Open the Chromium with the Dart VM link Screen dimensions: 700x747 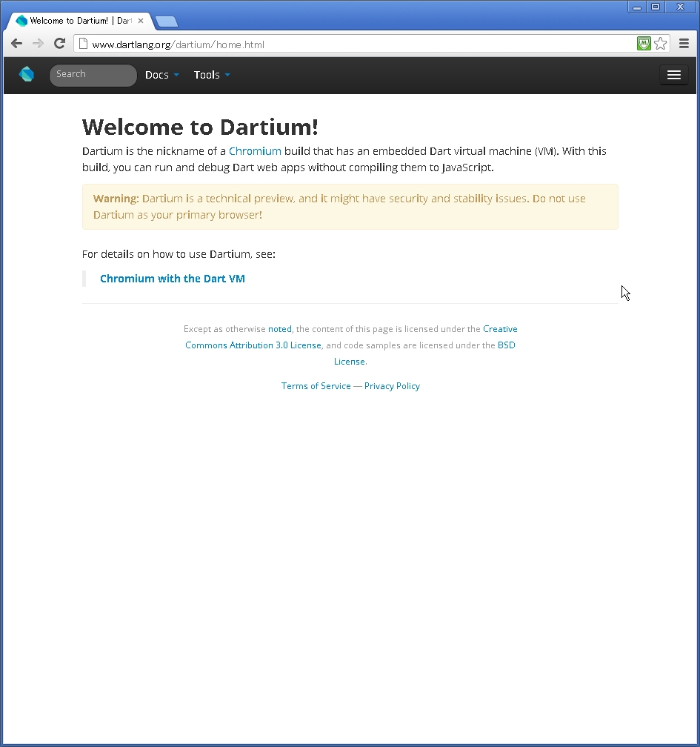click(173, 279)
